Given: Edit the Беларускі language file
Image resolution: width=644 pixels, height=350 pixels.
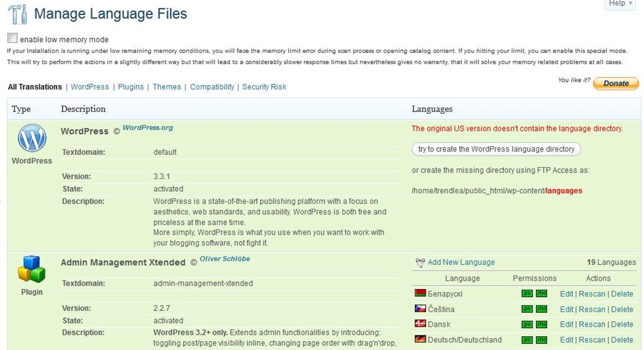Looking at the screenshot, I should [567, 293].
